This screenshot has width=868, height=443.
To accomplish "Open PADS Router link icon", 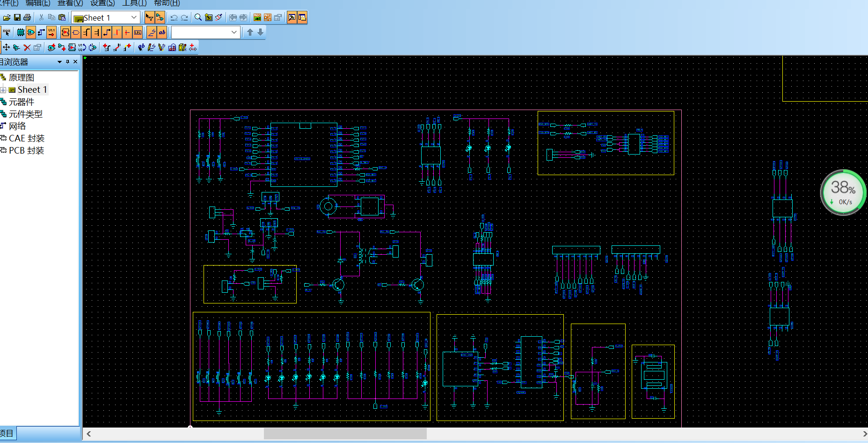I will click(x=268, y=18).
